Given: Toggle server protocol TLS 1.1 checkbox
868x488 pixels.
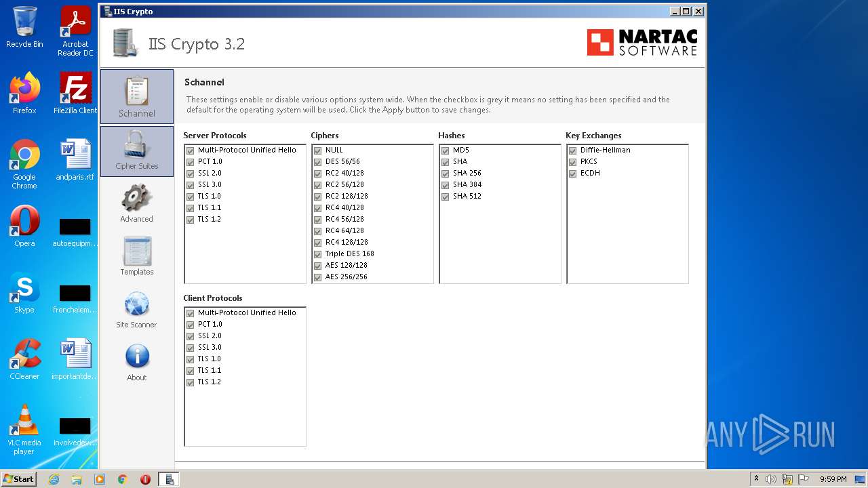Looking at the screenshot, I should coord(190,208).
